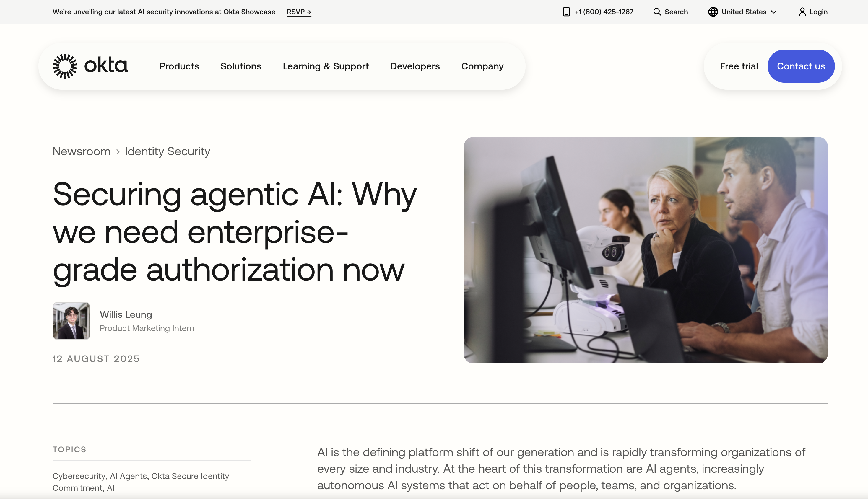Start a Free trial

point(739,66)
